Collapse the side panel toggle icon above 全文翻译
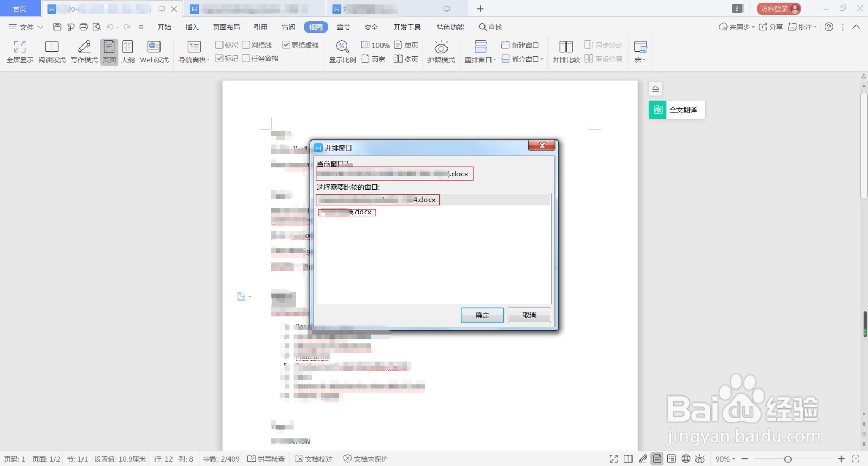This screenshot has height=466, width=868. 655,89
